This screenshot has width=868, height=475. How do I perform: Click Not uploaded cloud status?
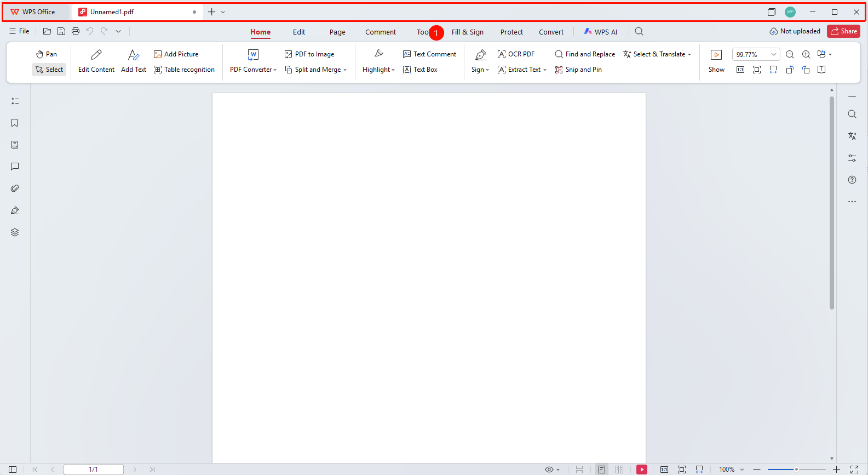[x=795, y=31]
